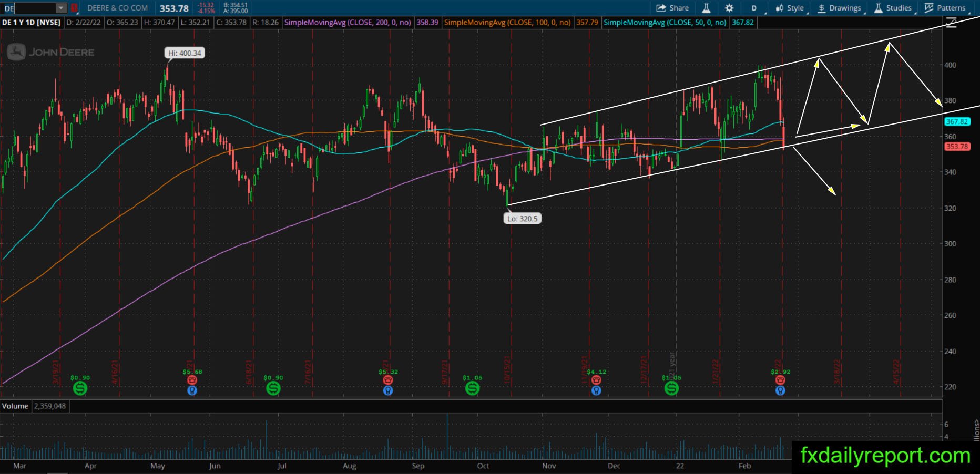
Task: Open chart settings gear icon
Action: point(729,8)
